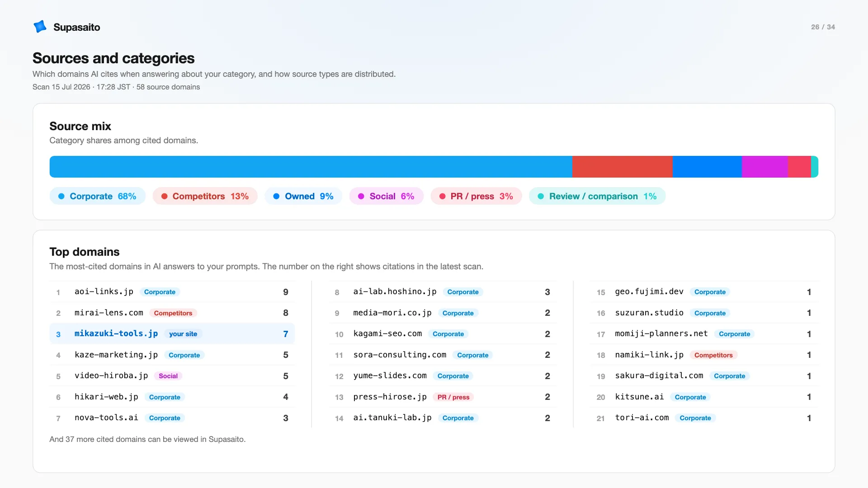Select kitsune.ai domain row

704,397
